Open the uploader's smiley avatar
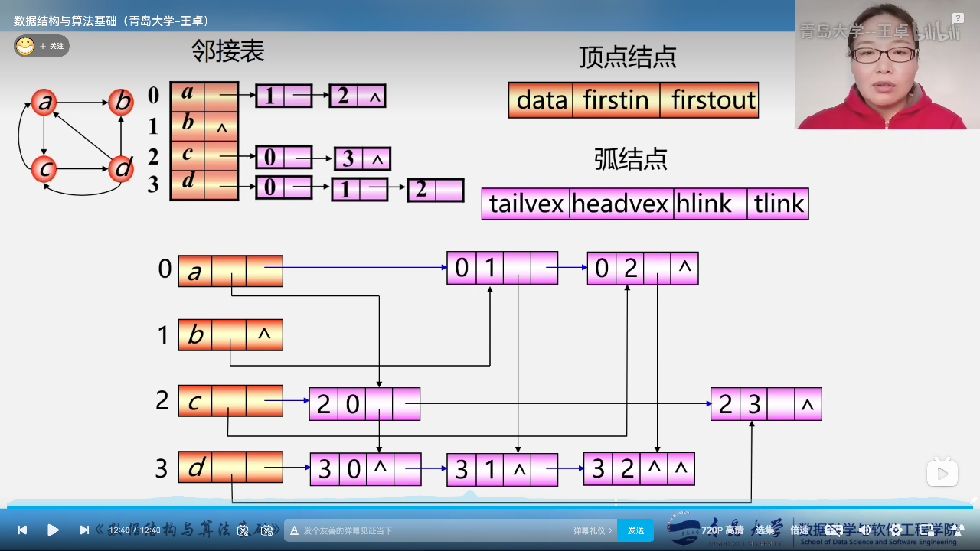This screenshot has width=980, height=551. (x=25, y=46)
